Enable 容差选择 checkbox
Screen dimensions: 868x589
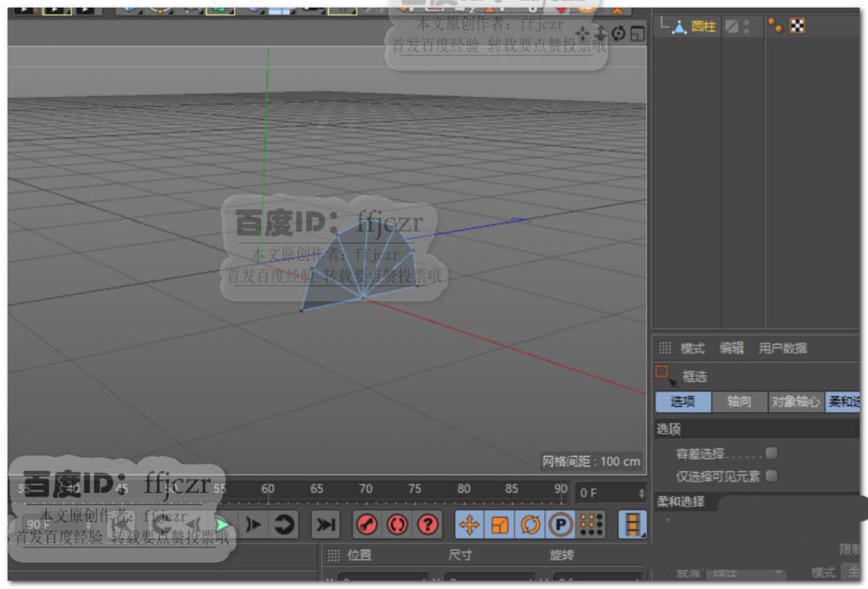771,454
